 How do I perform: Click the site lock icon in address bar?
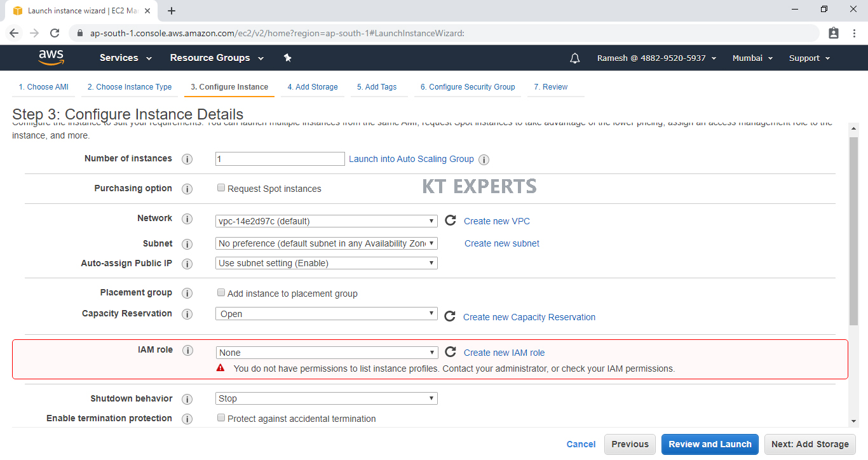click(x=79, y=33)
